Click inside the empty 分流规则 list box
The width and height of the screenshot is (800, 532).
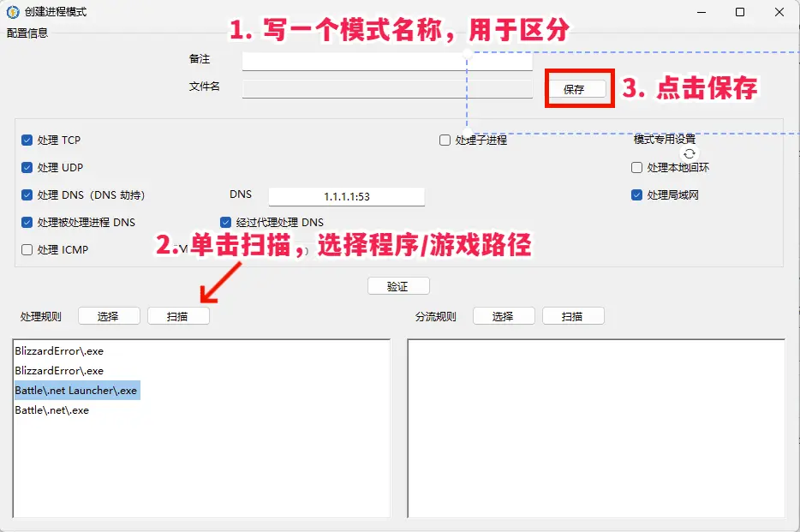coord(596,428)
